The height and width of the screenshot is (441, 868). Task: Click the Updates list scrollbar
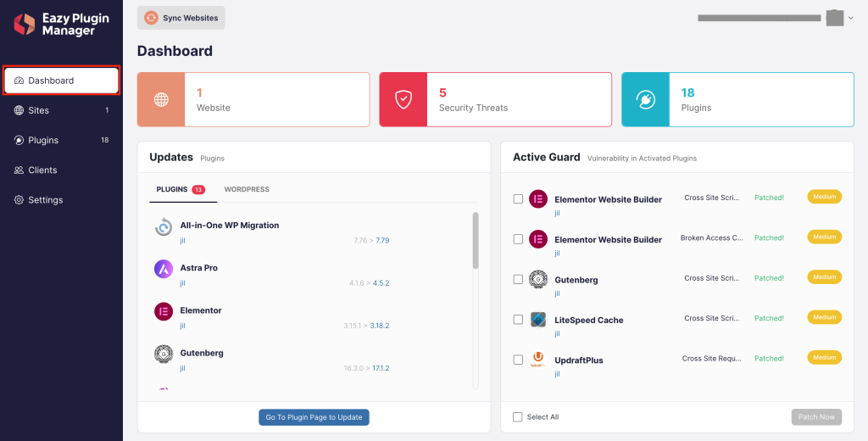(476, 241)
